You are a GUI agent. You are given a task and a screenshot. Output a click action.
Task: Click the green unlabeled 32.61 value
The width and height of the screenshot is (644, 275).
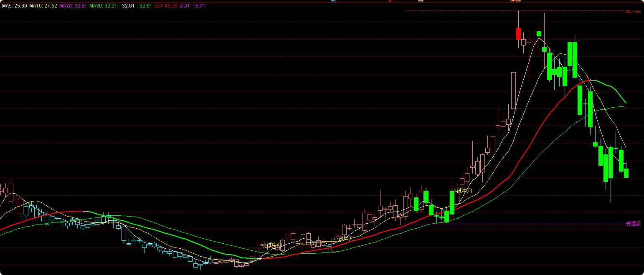tap(145, 6)
